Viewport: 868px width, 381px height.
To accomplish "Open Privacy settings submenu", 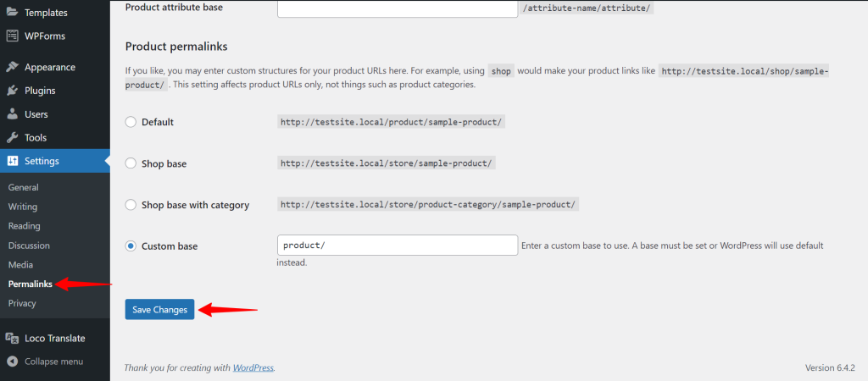I will click(x=22, y=303).
